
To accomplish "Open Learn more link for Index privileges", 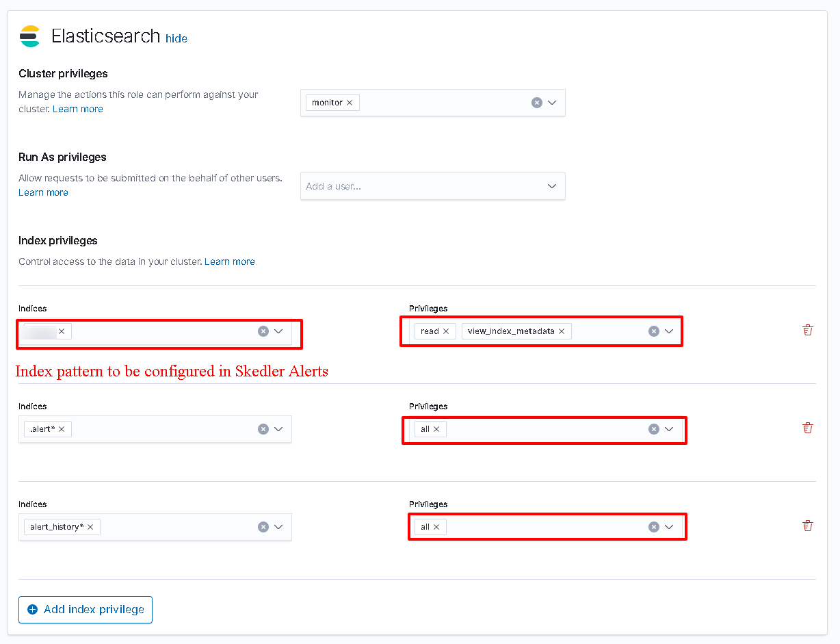I will [x=230, y=261].
